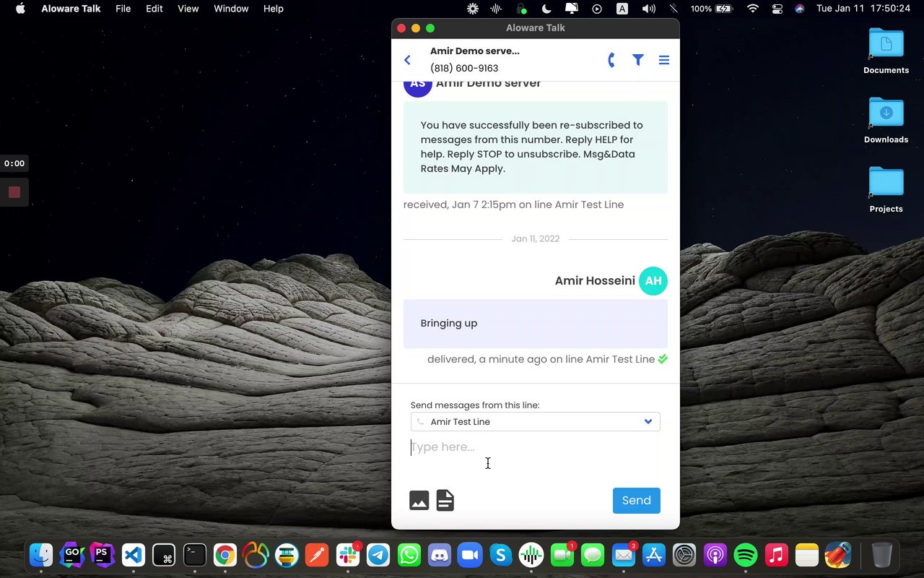Click the Do Not Disturb moon icon
This screenshot has width=924, height=578.
click(x=546, y=9)
